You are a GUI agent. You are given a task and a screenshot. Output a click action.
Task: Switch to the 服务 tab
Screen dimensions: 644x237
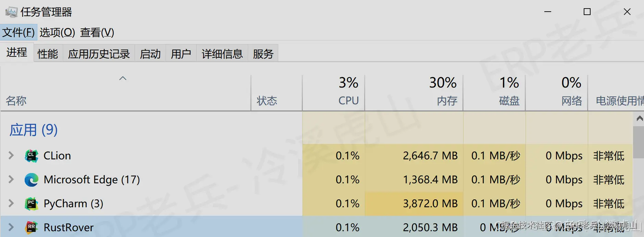tap(263, 53)
